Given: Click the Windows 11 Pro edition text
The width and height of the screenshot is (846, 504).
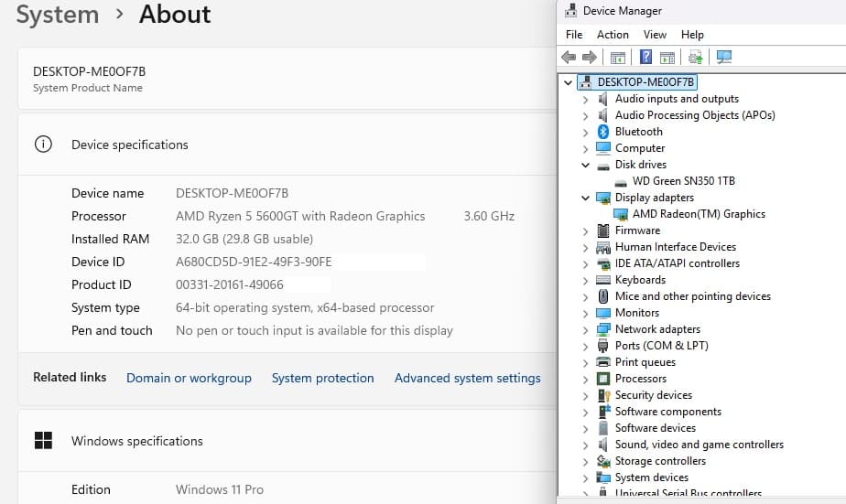Looking at the screenshot, I should pyautogui.click(x=220, y=489).
